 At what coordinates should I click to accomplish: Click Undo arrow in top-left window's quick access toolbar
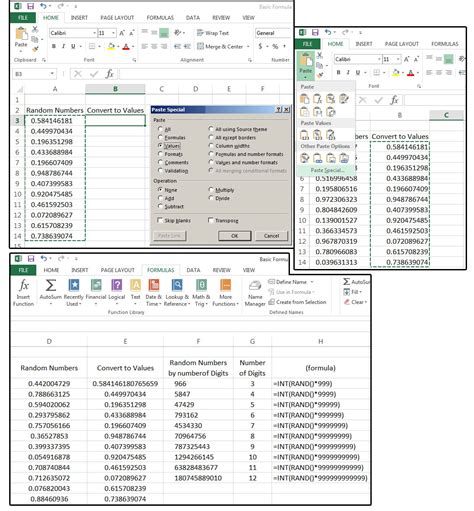point(43,6)
